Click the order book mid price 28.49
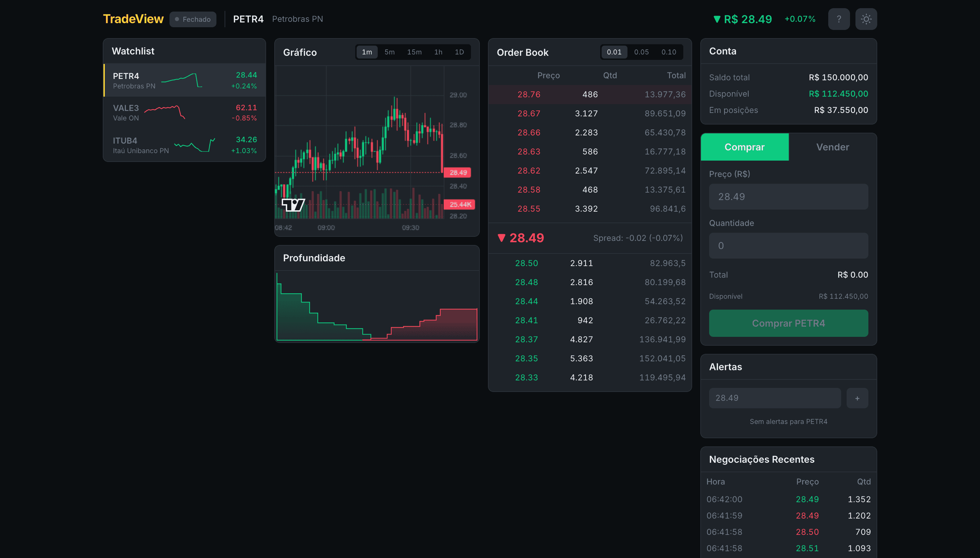 coord(521,238)
